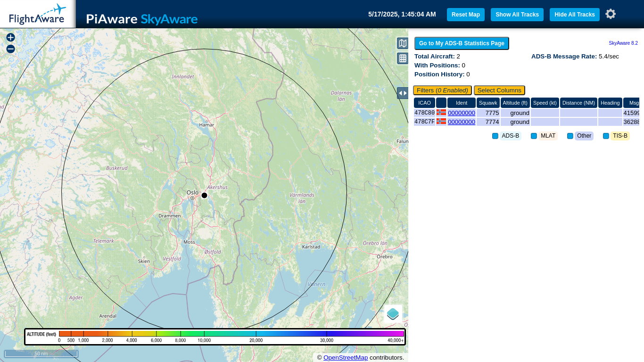Click the Oslo city label on map
Viewport: 644px width, 362px height.
[x=192, y=192]
